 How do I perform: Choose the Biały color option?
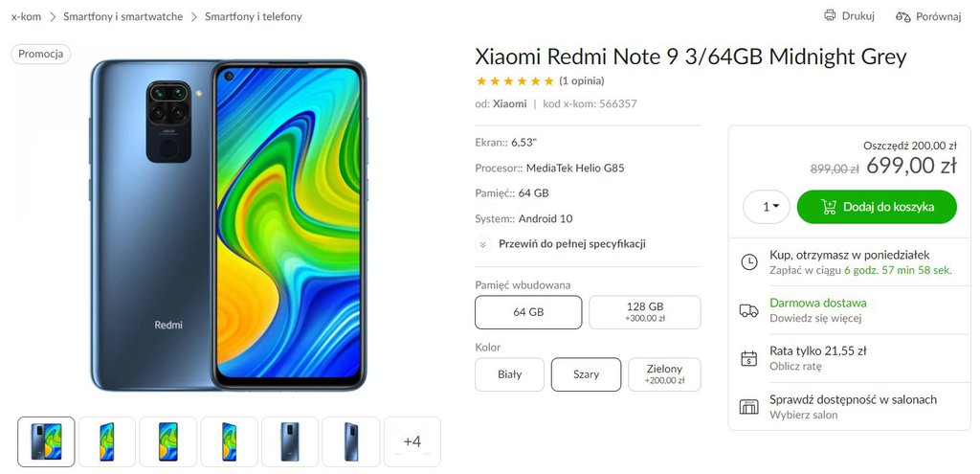pyautogui.click(x=509, y=374)
